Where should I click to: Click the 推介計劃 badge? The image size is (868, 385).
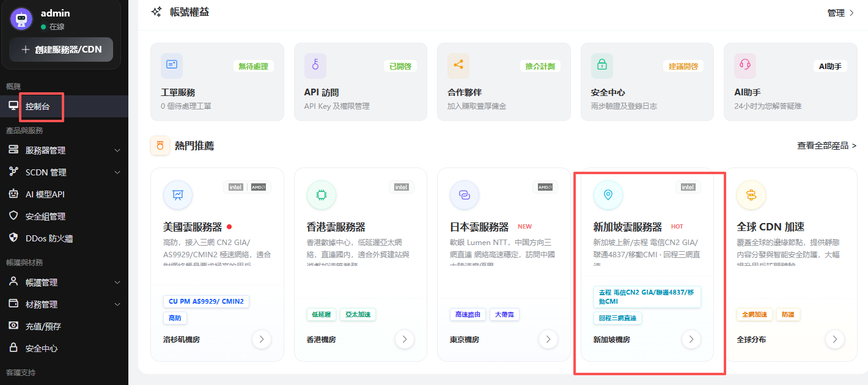(x=540, y=66)
